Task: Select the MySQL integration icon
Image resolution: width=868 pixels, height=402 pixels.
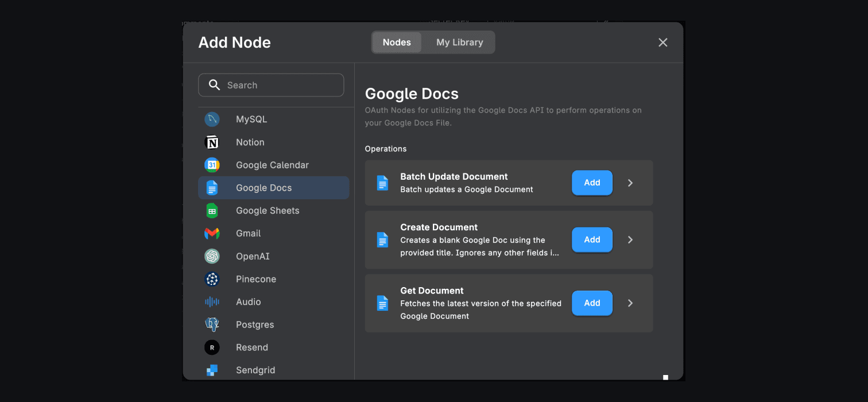Action: (x=212, y=119)
